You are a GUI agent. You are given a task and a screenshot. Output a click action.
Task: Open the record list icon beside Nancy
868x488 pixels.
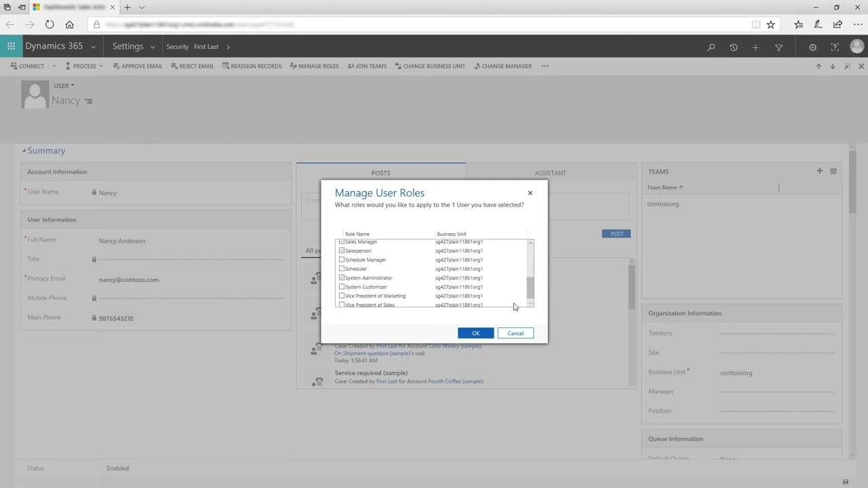[x=89, y=101]
